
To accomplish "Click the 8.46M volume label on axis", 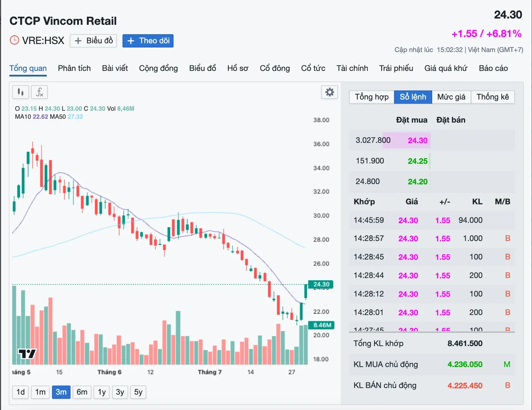I will click(322, 325).
